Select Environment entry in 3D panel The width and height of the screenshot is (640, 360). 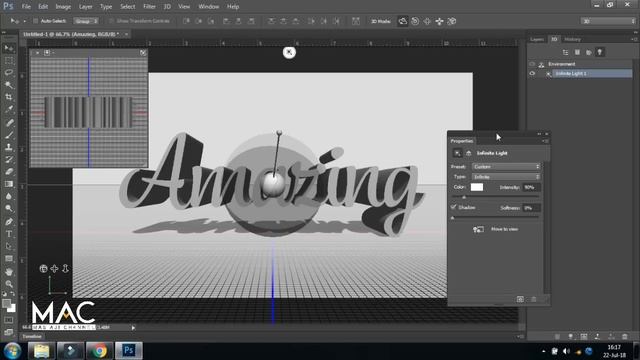tap(562, 64)
